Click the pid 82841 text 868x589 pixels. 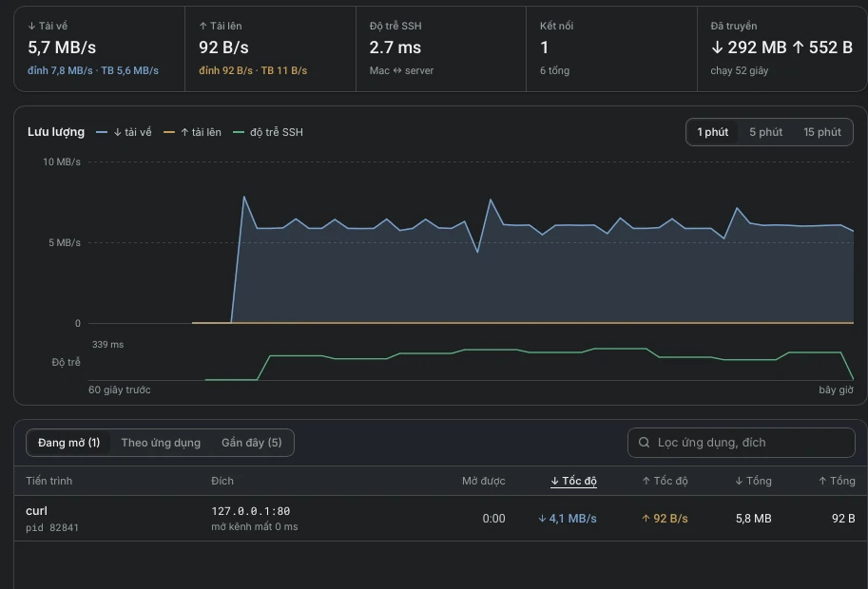52,527
